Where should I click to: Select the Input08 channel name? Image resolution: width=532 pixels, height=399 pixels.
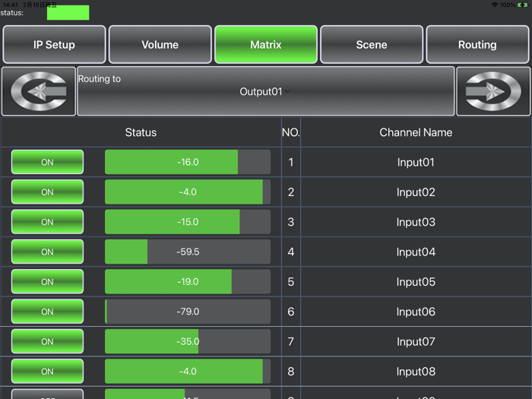click(416, 371)
